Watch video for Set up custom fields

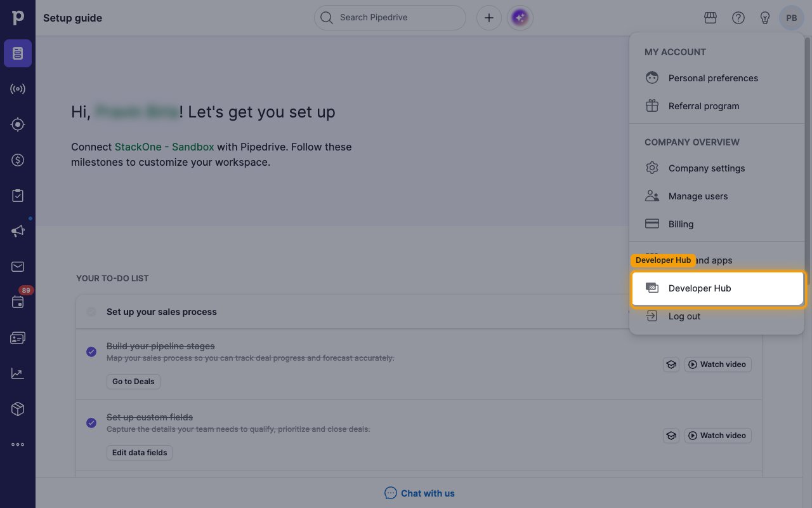[717, 436]
